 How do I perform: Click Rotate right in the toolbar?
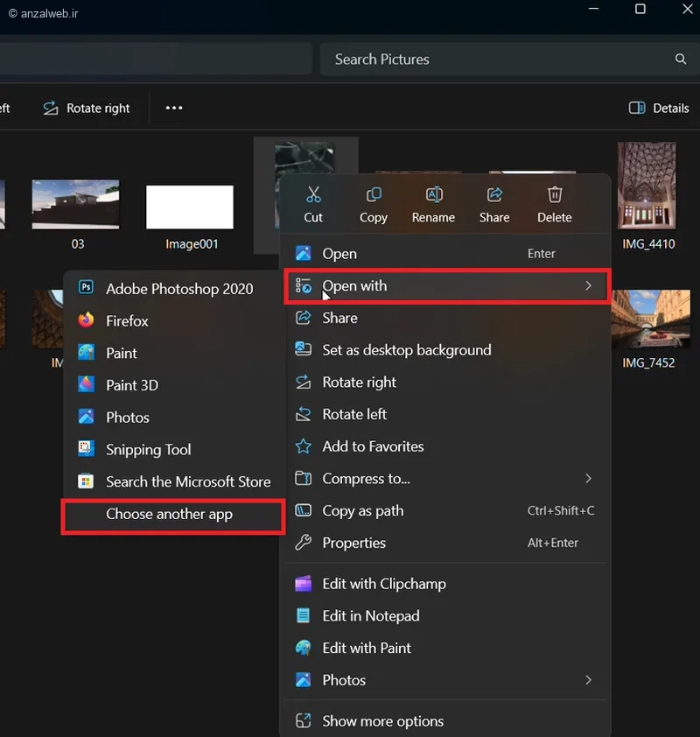pyautogui.click(x=87, y=109)
